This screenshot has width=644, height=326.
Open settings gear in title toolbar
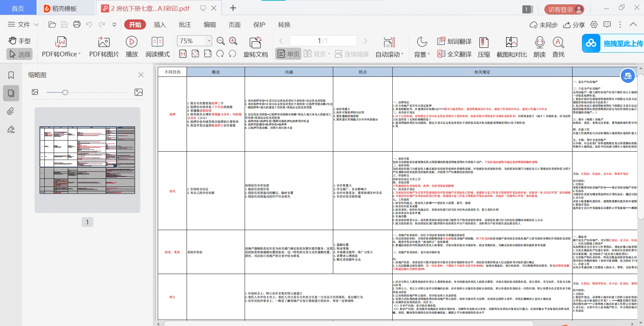coord(594,24)
